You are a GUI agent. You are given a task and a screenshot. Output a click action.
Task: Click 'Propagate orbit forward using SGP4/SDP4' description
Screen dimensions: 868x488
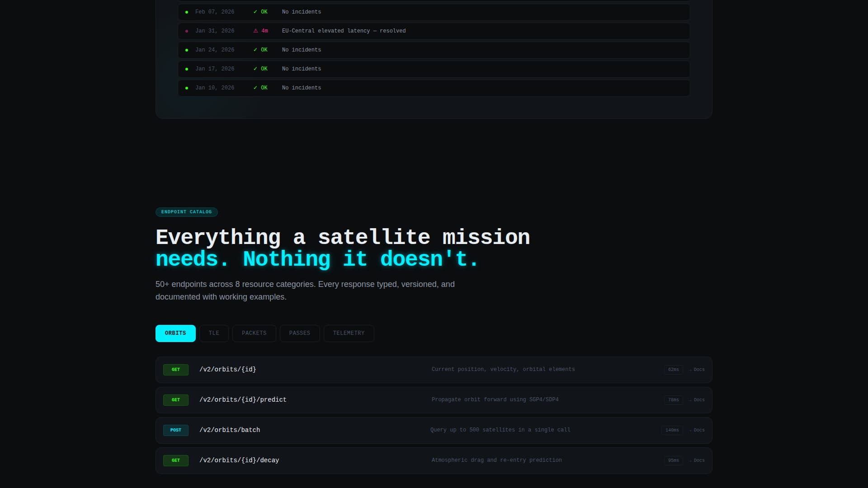pos(495,400)
